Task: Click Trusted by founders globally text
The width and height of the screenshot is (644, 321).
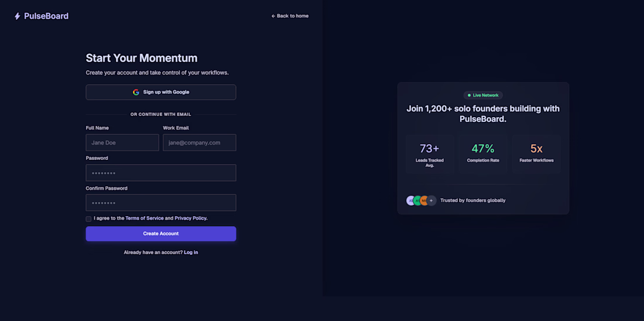Action: pos(472,200)
